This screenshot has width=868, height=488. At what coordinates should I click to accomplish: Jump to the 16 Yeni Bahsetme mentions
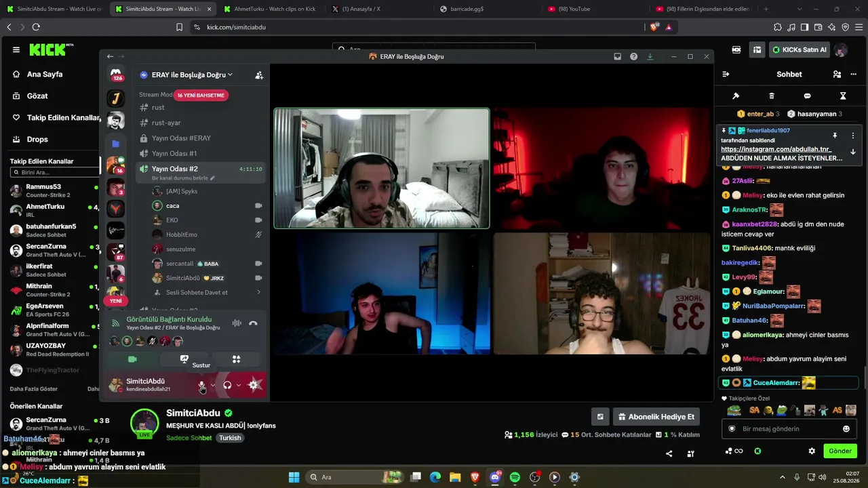click(x=201, y=96)
